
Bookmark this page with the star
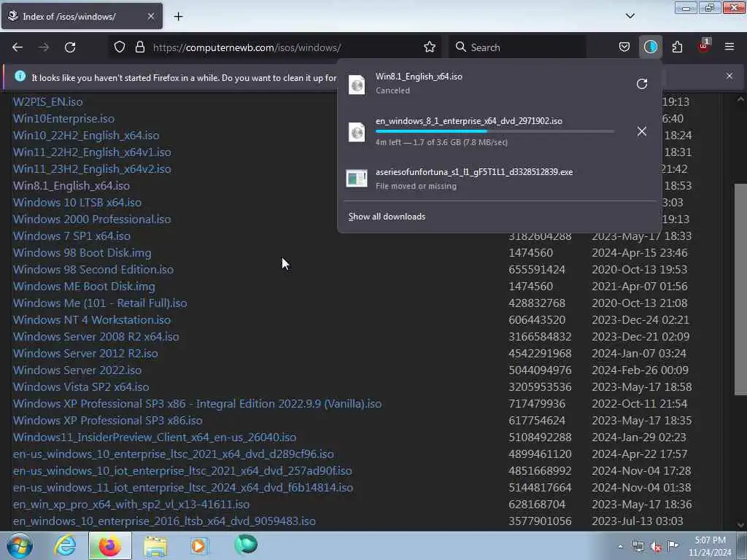click(x=430, y=47)
